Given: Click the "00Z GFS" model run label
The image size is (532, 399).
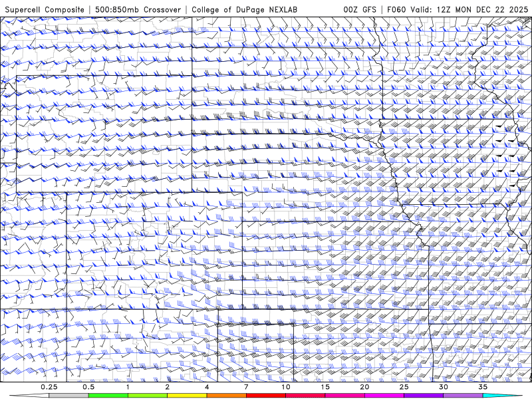Looking at the screenshot, I should 360,9.
